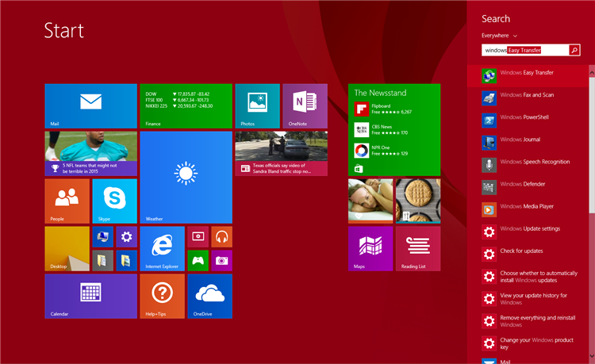Open the Weather tile
Image resolution: width=595 pixels, height=364 pixels.
click(x=186, y=178)
